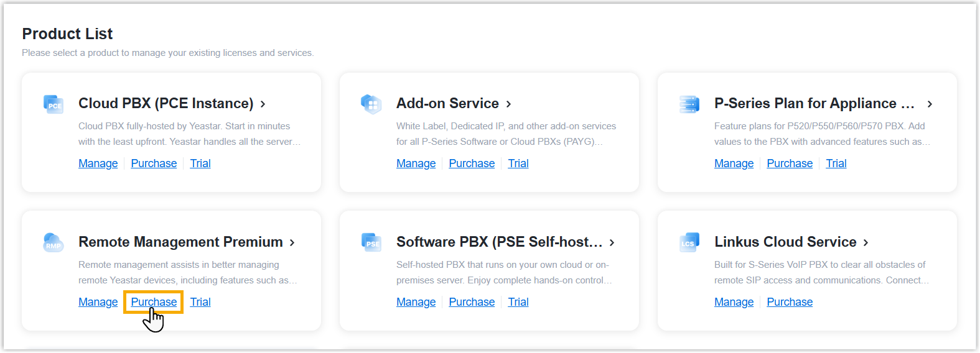The height and width of the screenshot is (353, 980).
Task: Open Remote Management Premium via chevron arrow
Action: pos(292,243)
